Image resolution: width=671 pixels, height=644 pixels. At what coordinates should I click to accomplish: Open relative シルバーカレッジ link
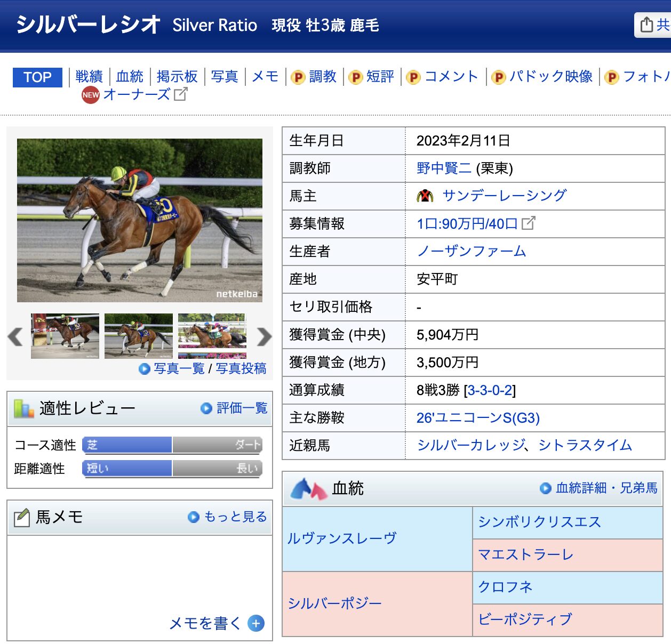471,445
